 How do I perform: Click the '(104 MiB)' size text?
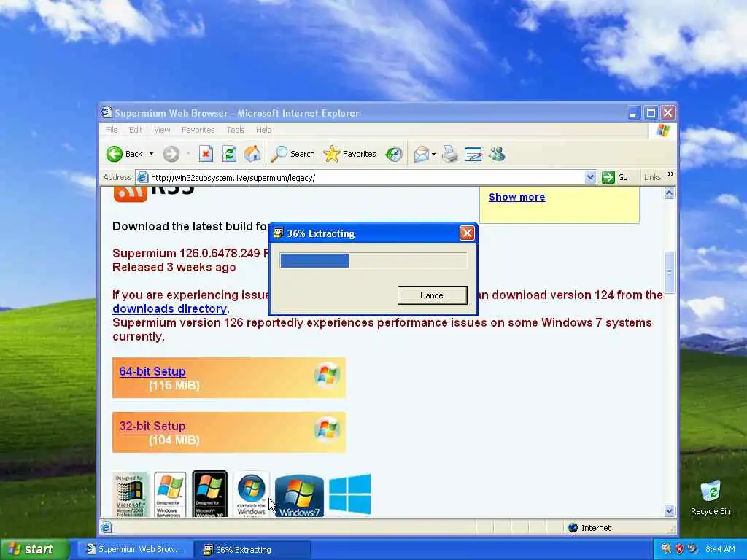coord(174,440)
